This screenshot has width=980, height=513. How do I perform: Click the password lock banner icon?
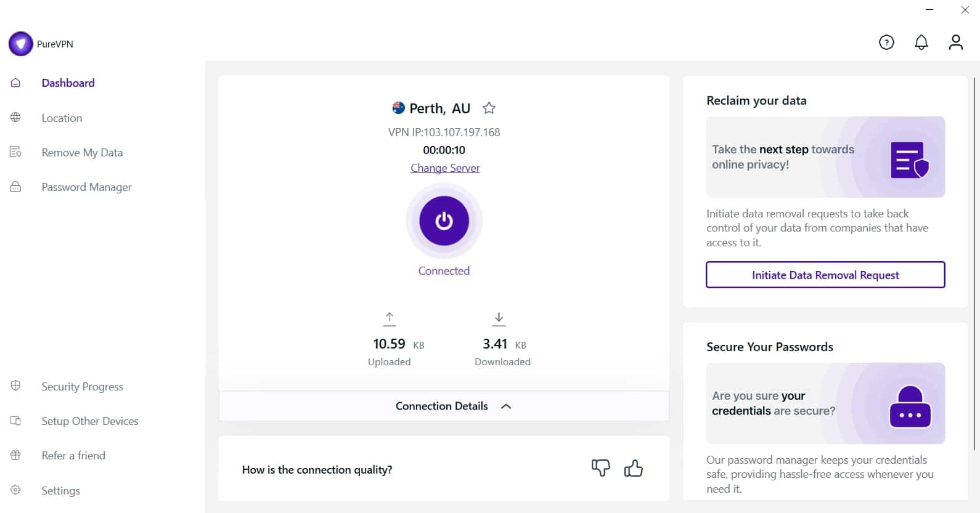point(910,406)
